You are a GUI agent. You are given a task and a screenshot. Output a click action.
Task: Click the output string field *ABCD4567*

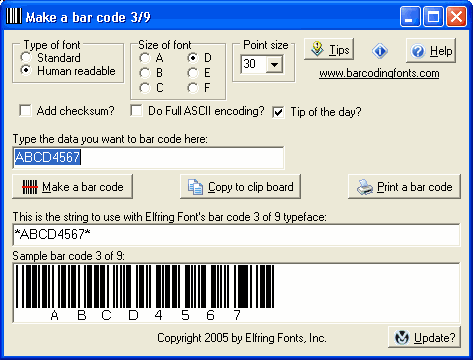[236, 235]
